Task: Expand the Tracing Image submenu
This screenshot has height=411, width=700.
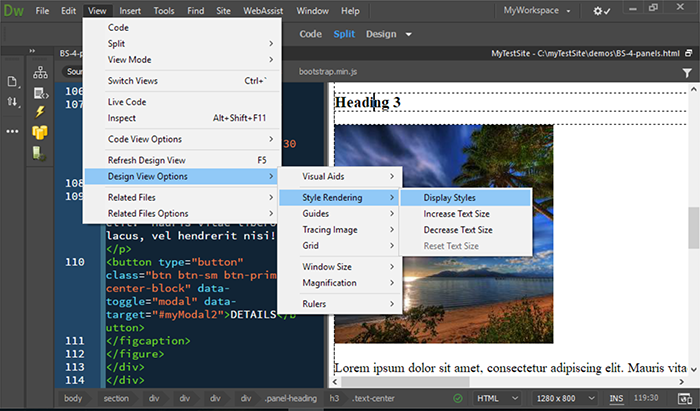Action: point(340,230)
